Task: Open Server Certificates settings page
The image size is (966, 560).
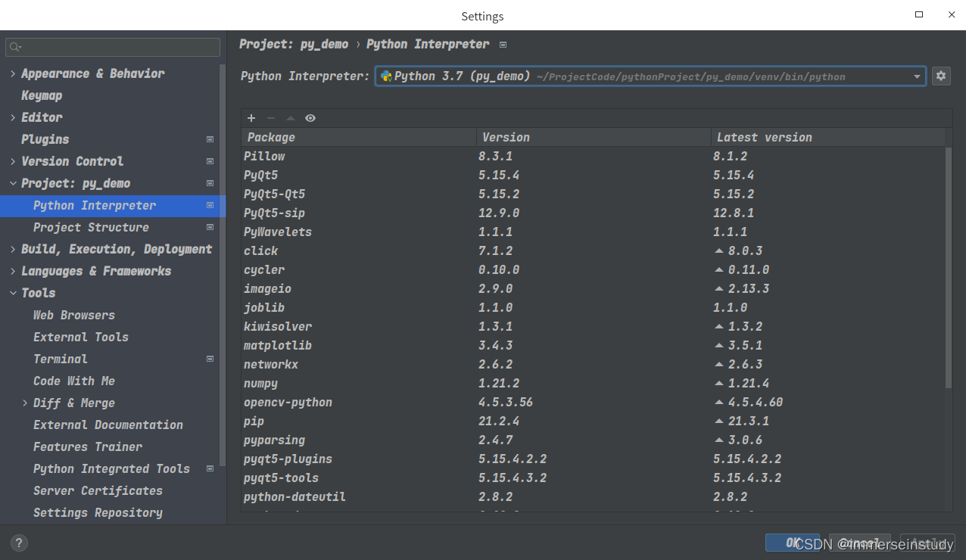Action: pyautogui.click(x=98, y=490)
